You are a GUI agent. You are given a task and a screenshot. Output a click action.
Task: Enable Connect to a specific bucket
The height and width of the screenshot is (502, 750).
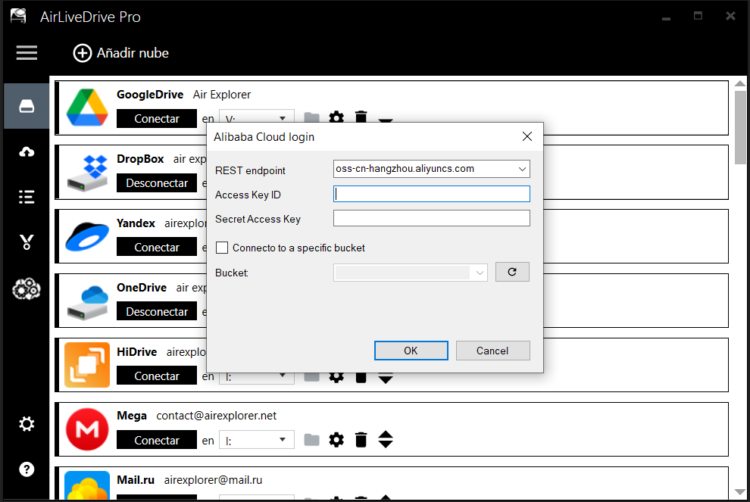click(x=223, y=247)
